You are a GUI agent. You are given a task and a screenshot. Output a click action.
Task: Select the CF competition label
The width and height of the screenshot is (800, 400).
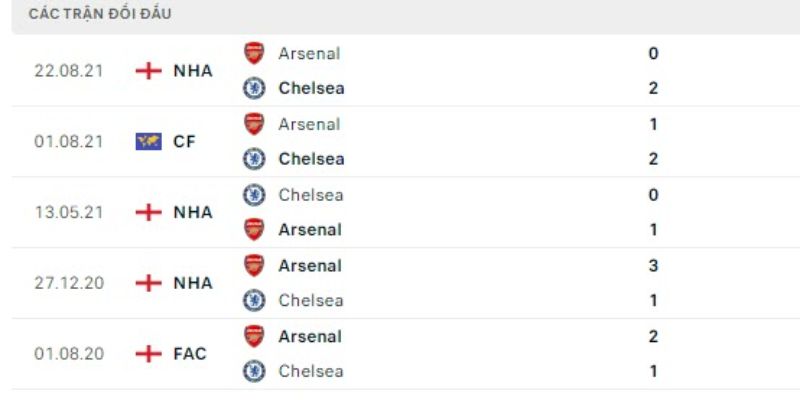coord(184,142)
